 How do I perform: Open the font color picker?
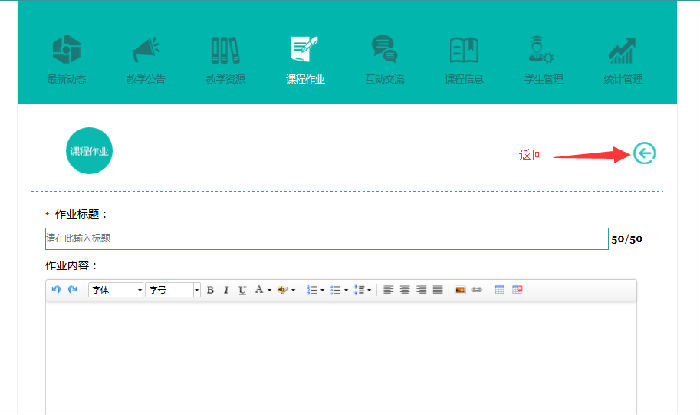259,290
